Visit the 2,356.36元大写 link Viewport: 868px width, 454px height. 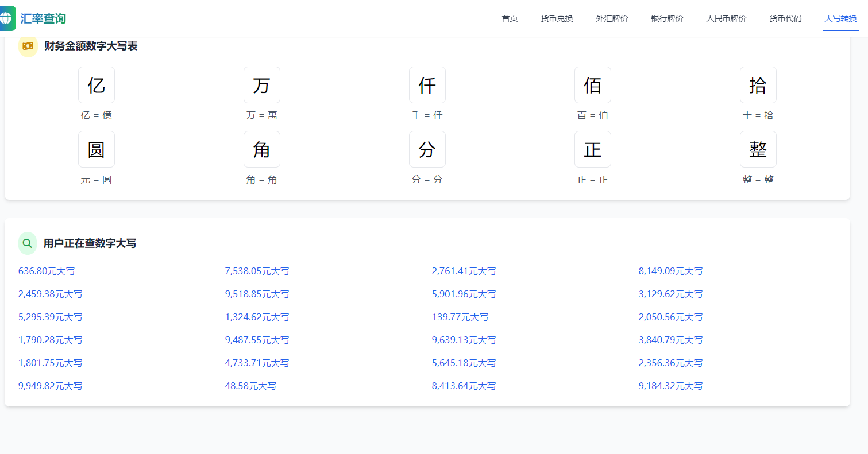671,363
